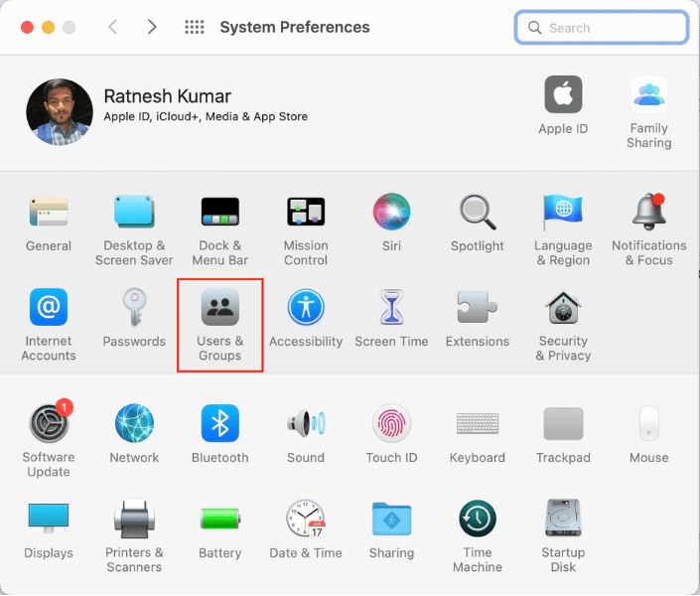
Task: Click the Search field
Action: (601, 28)
